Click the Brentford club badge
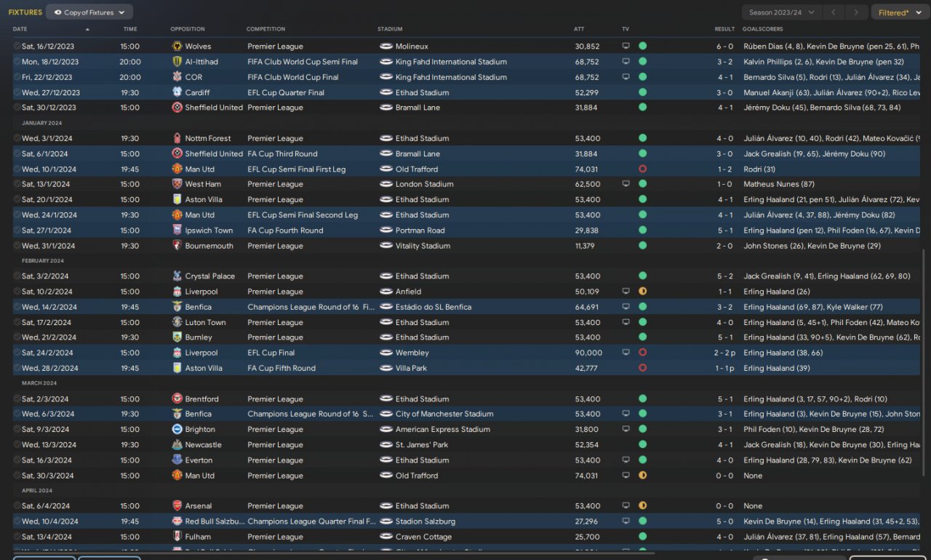This screenshot has width=931, height=560. pos(177,399)
